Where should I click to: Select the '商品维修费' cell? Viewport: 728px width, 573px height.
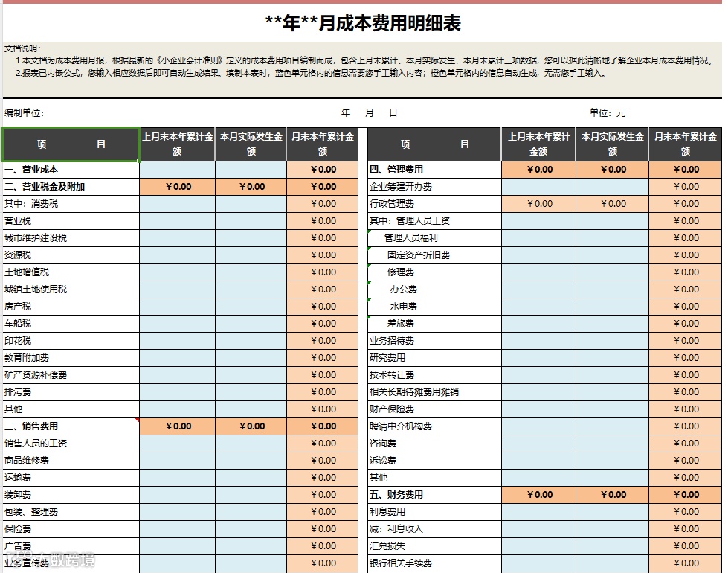pos(71,461)
